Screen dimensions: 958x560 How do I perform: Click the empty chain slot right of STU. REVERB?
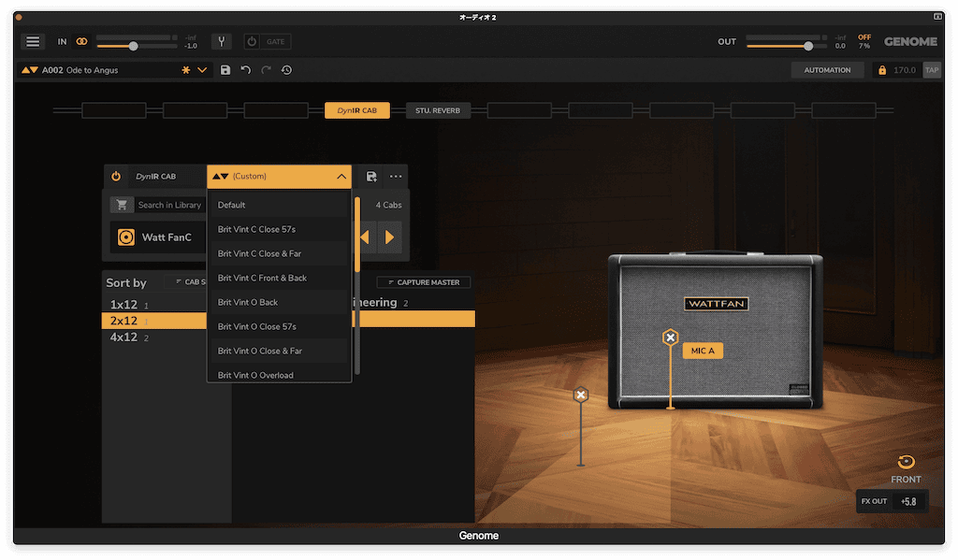[519, 110]
